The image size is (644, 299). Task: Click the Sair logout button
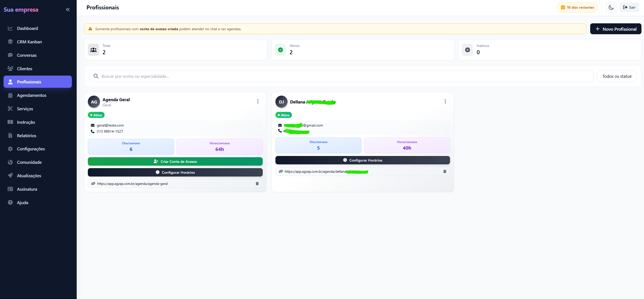629,7
